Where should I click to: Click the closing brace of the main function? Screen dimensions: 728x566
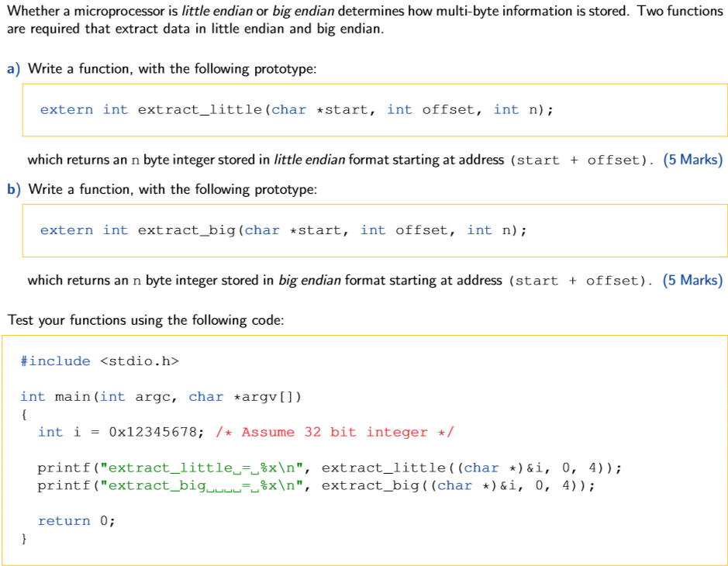(x=24, y=538)
